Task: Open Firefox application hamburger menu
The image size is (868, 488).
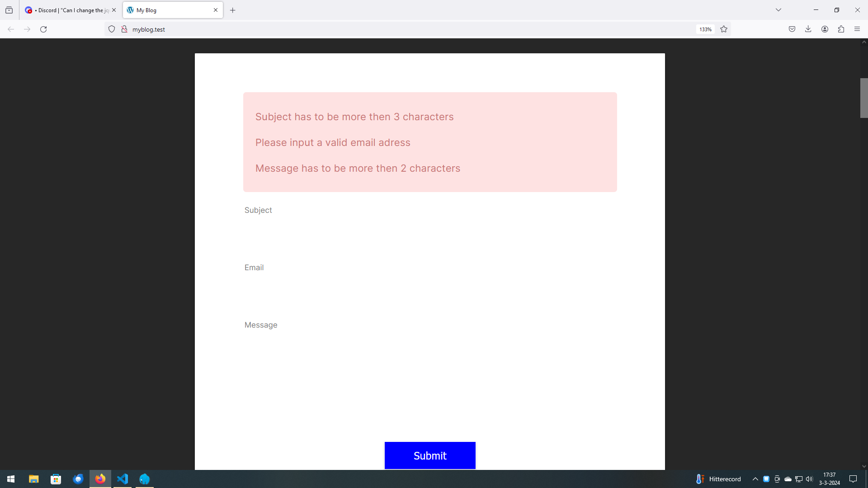Action: tap(857, 29)
